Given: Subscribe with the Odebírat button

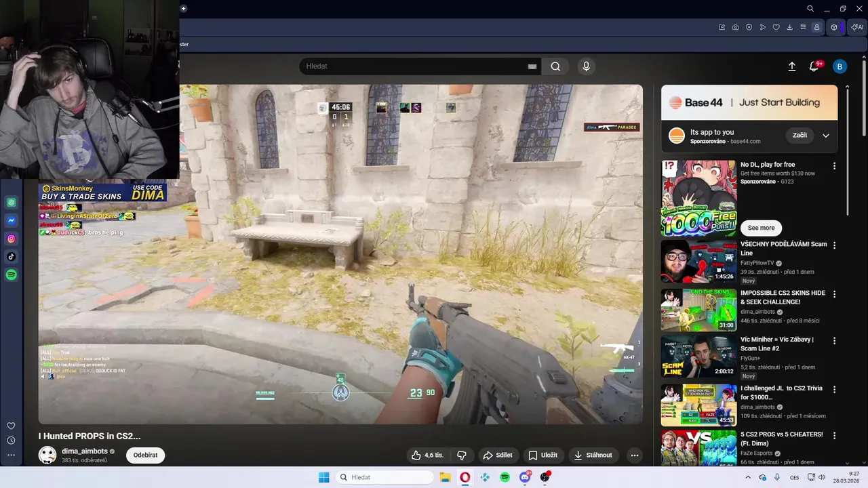Looking at the screenshot, I should [145, 455].
